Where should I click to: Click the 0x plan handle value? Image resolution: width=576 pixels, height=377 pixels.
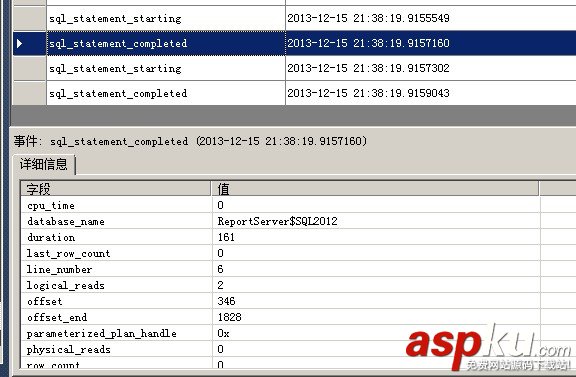point(223,333)
